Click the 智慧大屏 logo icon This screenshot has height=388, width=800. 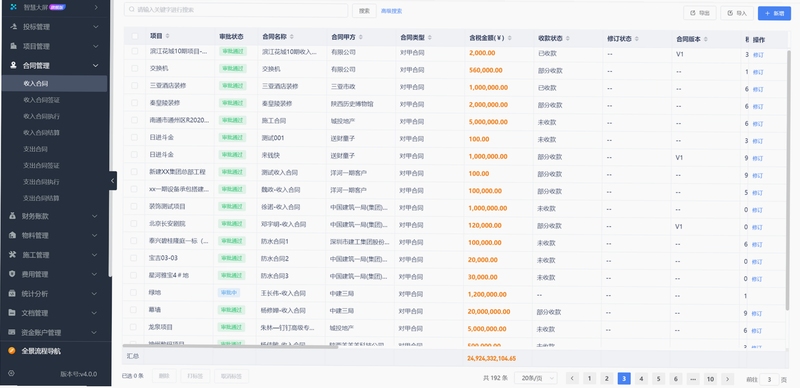[x=14, y=7]
